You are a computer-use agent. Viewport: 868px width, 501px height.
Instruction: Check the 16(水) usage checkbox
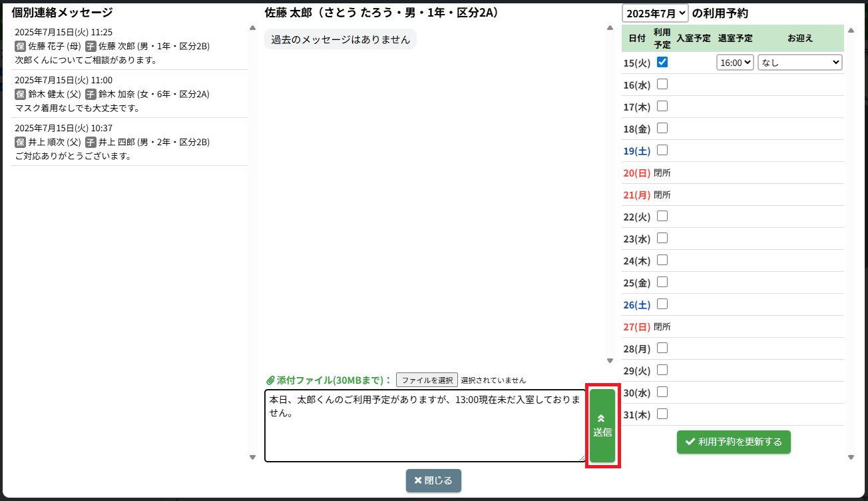click(662, 84)
